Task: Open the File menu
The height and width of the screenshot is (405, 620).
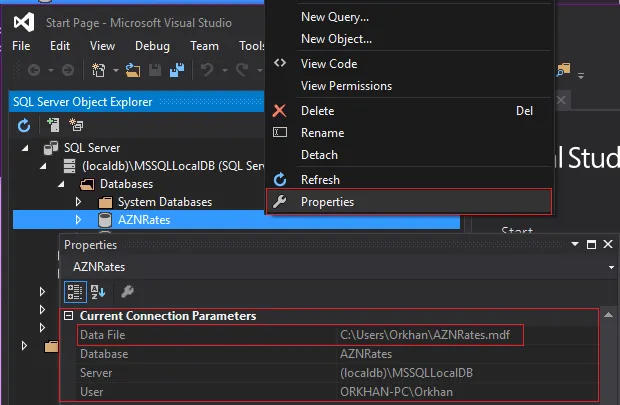Action: [21, 46]
